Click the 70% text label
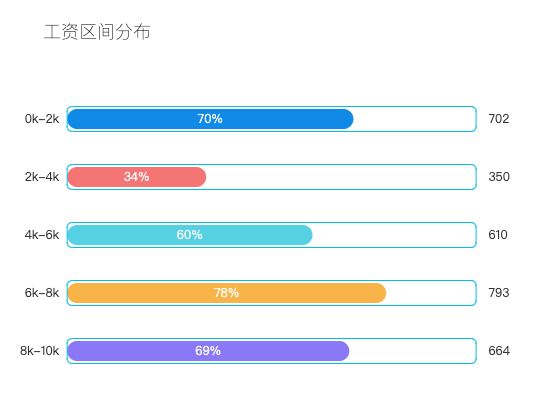Viewport: 550px width, 420px height. point(210,119)
